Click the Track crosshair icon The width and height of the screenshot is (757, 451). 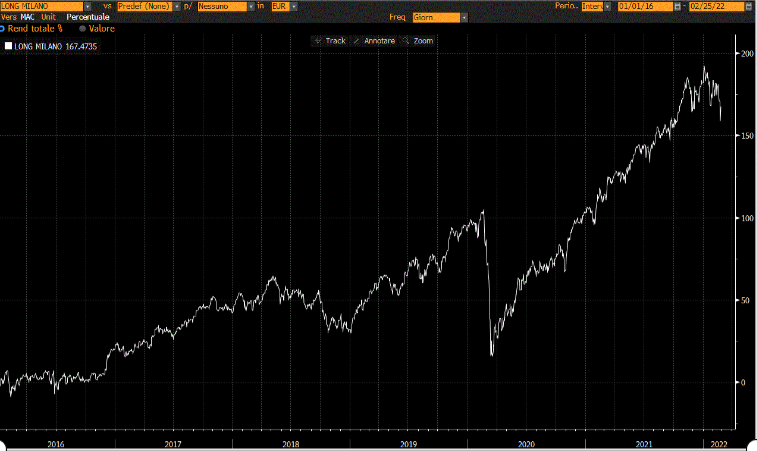click(318, 41)
